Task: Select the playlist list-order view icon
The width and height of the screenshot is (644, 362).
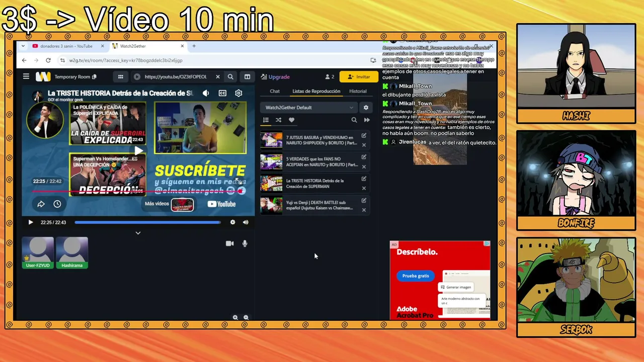Action: 266,120
